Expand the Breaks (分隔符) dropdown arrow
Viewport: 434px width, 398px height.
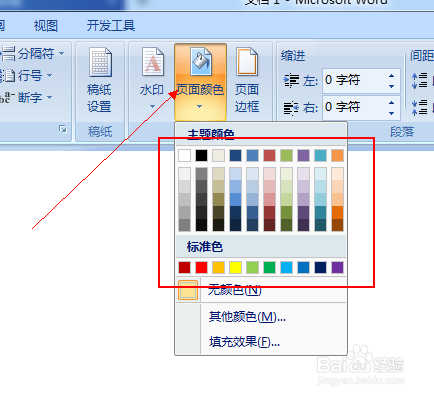pyautogui.click(x=62, y=53)
